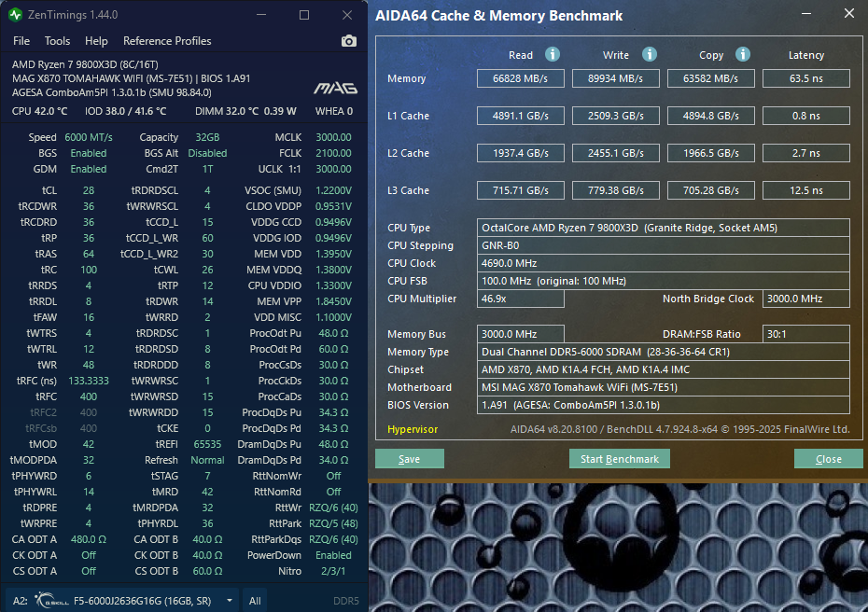Maximize the ZenTimings window
This screenshot has height=612, width=868.
304,15
